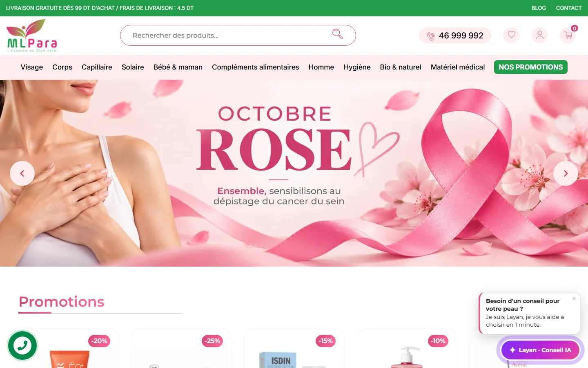Open the shopping cart icon
Image resolution: width=588 pixels, height=368 pixels.
coord(568,35)
